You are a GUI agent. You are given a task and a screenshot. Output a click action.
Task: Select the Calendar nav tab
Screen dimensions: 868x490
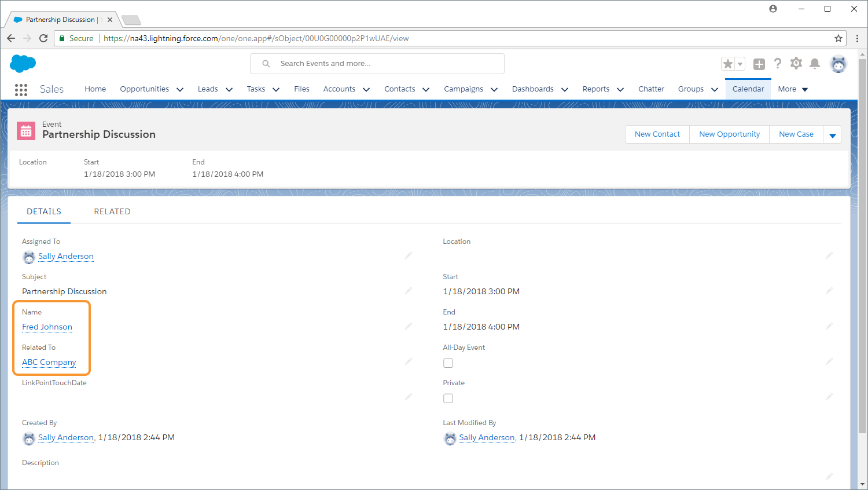coord(748,89)
